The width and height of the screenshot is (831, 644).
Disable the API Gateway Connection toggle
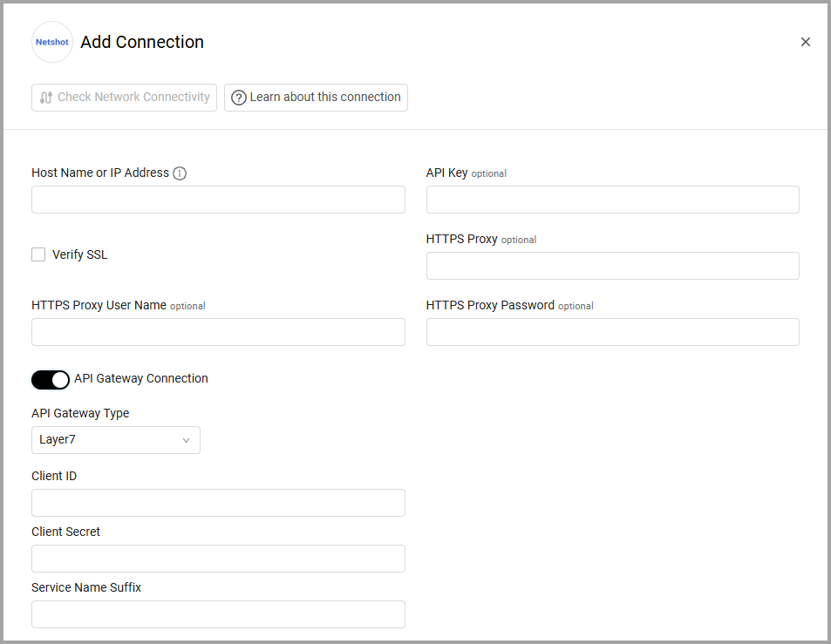pos(50,379)
